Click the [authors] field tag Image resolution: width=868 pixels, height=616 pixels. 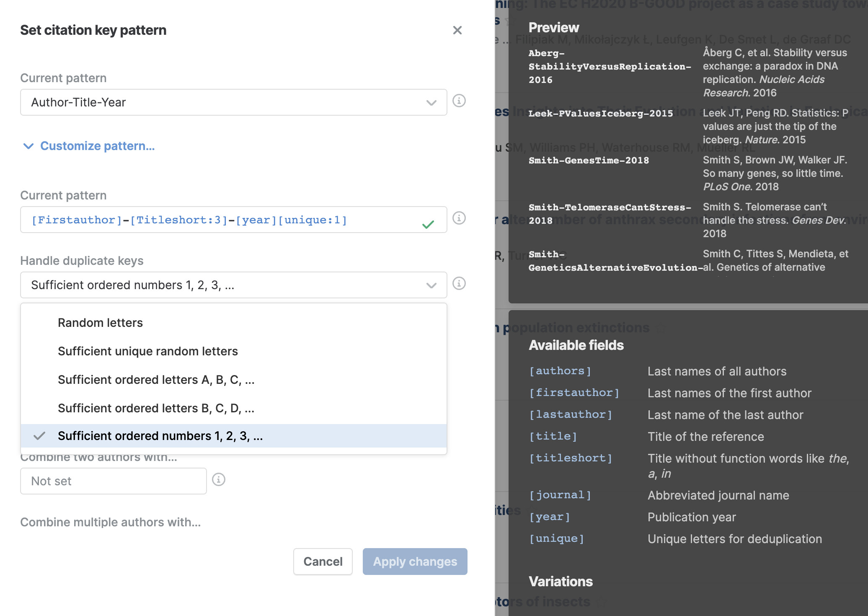coord(560,371)
